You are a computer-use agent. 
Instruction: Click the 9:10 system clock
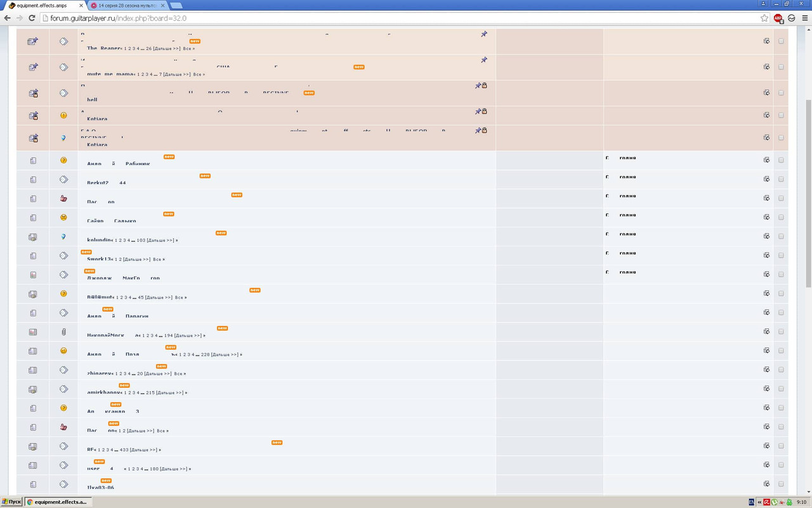click(801, 502)
